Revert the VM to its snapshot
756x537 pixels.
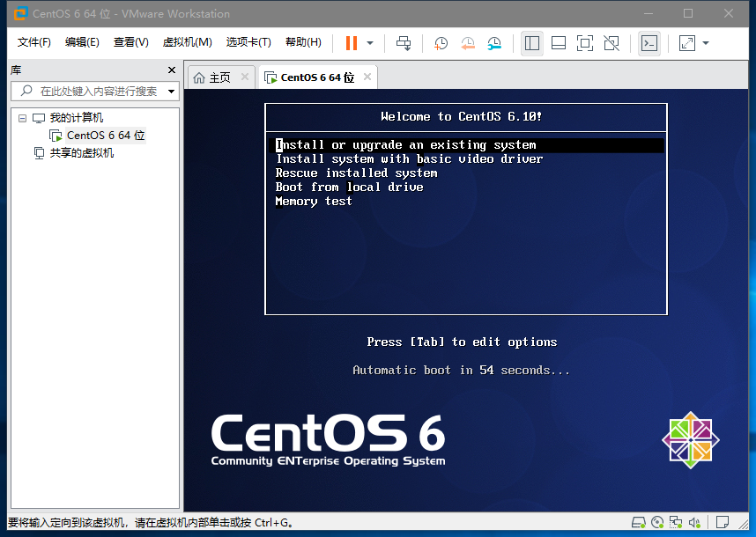pyautogui.click(x=467, y=42)
